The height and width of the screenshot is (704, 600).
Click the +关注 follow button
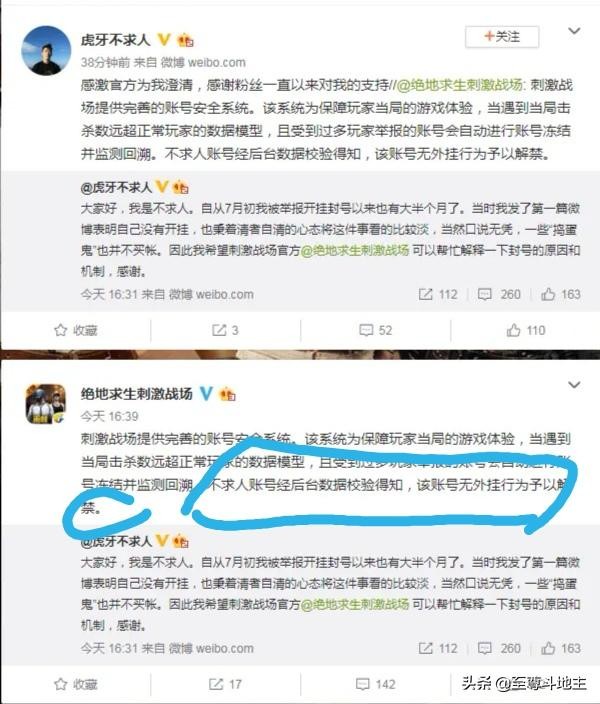click(502, 37)
